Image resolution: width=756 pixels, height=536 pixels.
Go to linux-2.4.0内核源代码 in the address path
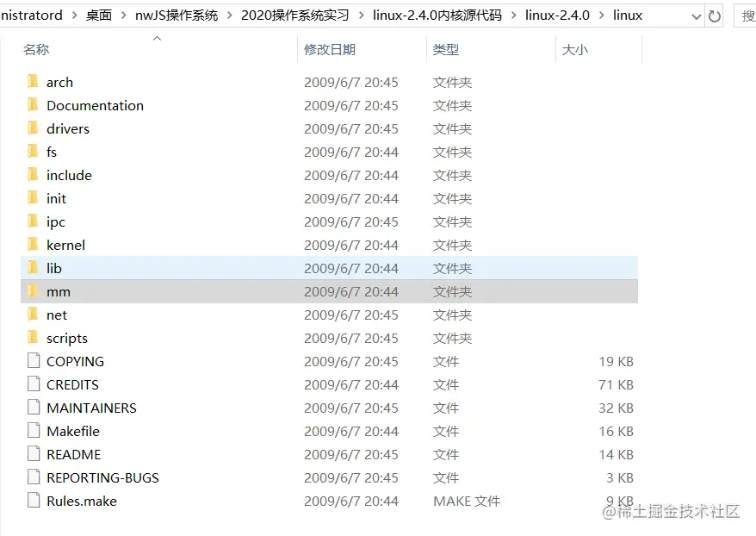point(437,16)
